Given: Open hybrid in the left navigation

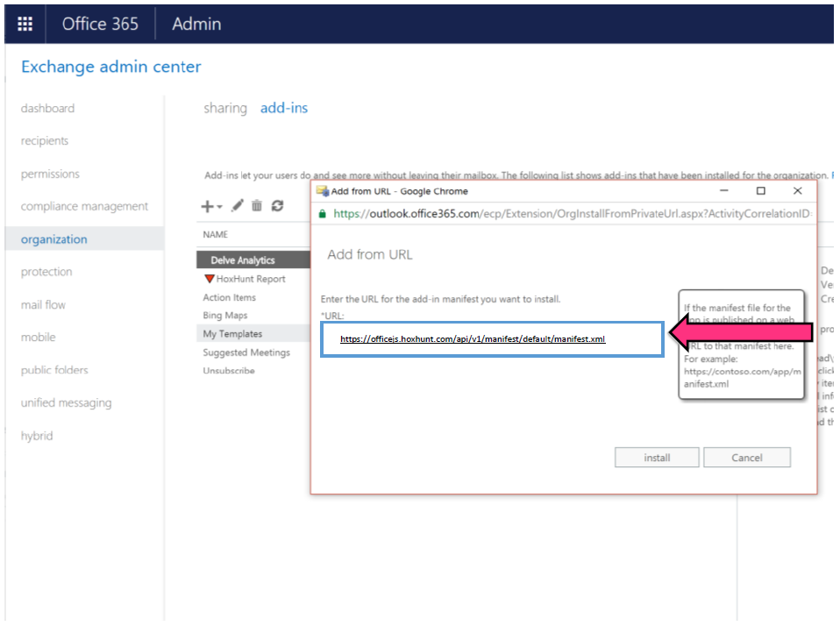Looking at the screenshot, I should click(x=37, y=436).
